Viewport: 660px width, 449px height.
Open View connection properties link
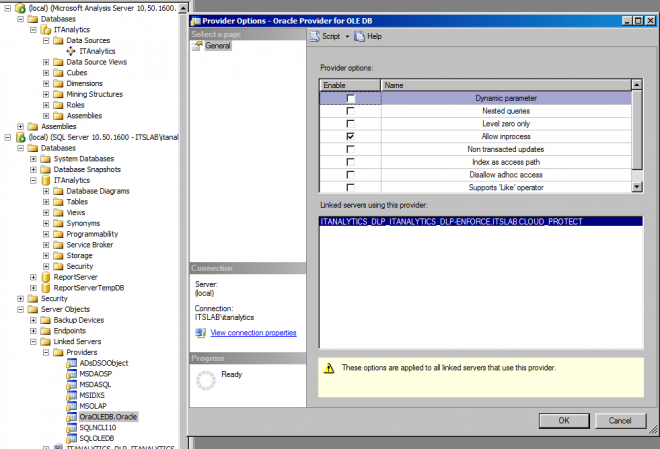(x=253, y=333)
